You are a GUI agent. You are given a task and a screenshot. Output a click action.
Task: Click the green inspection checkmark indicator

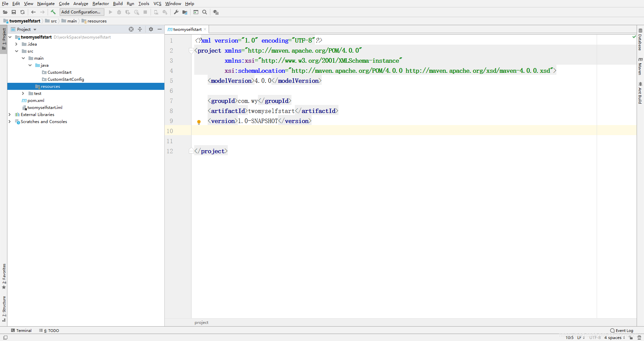pos(634,37)
